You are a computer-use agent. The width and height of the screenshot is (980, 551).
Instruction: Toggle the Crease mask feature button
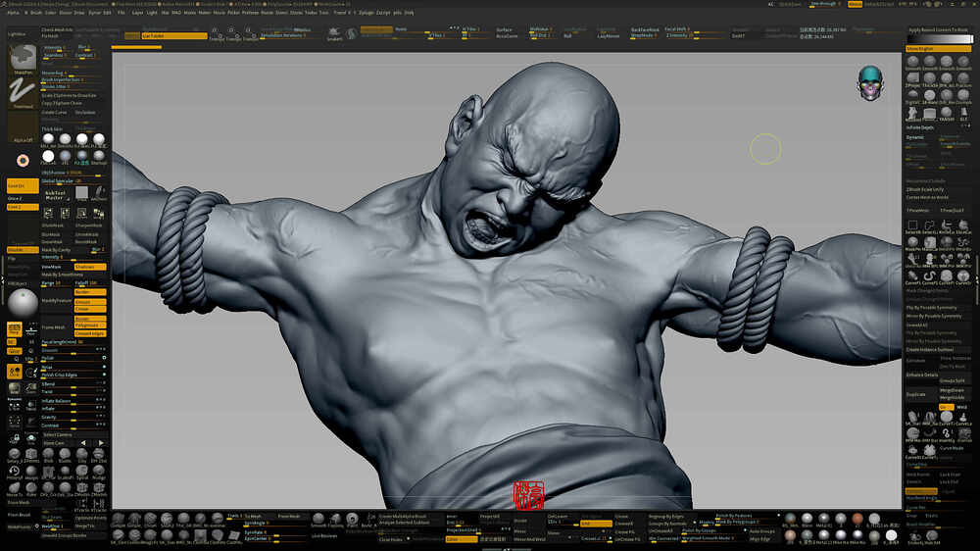pos(90,309)
